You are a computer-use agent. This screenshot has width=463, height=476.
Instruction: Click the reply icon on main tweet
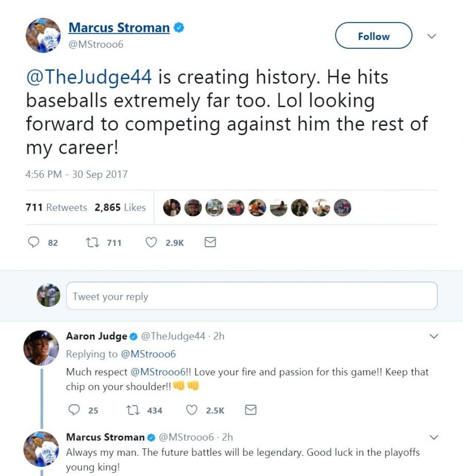34,242
